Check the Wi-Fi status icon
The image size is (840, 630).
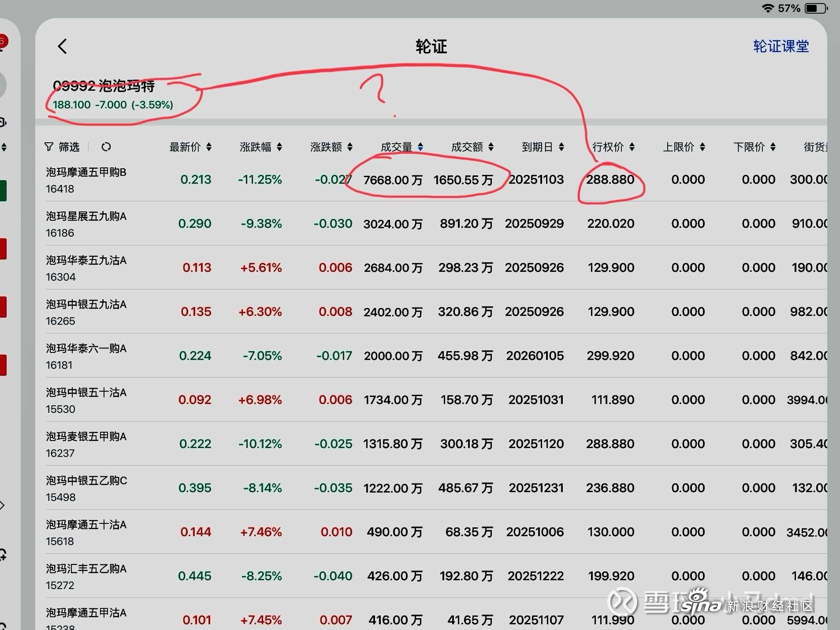pos(768,8)
